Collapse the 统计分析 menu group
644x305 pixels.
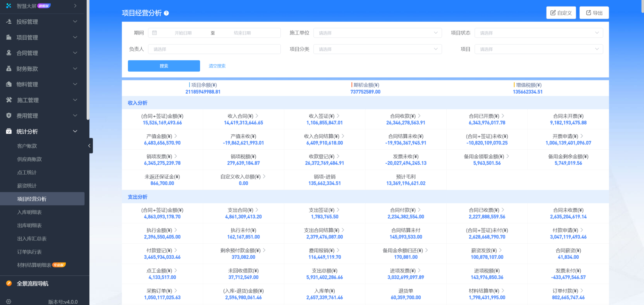tap(75, 131)
